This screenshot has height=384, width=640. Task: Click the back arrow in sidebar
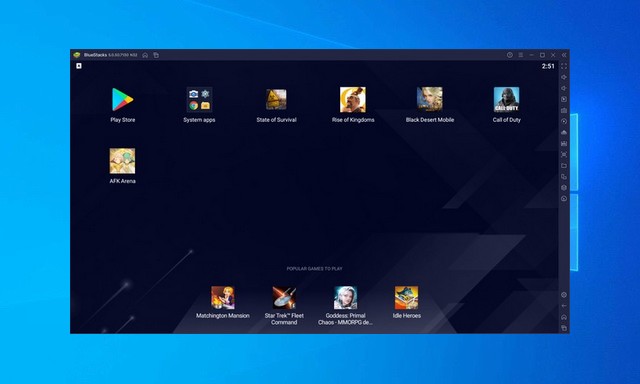564,306
